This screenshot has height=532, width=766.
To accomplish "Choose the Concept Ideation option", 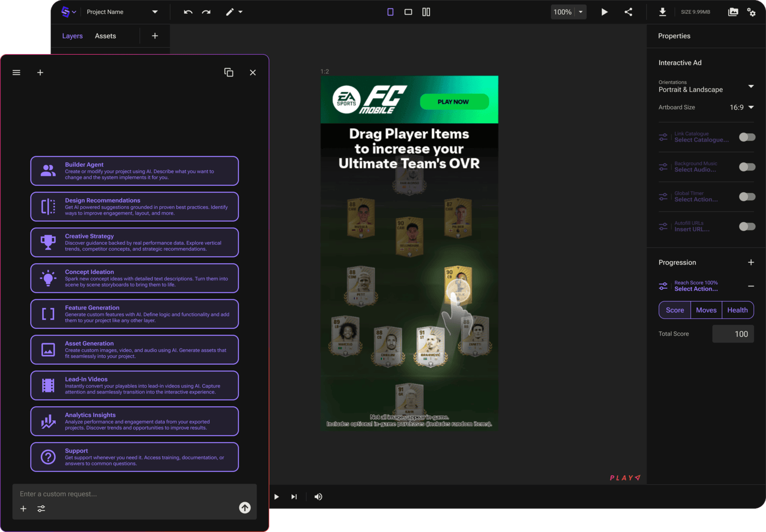I will click(135, 278).
